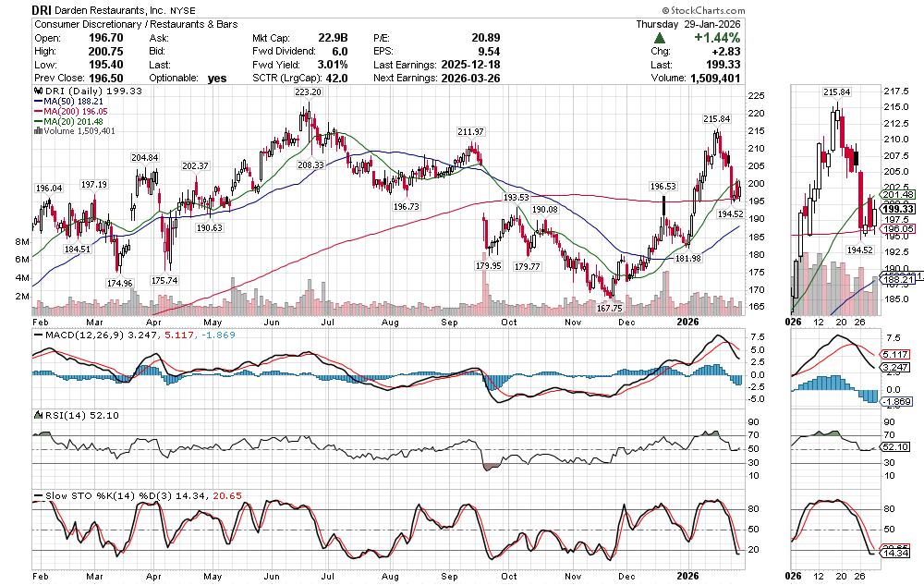Click the DRI ticker symbol in header

point(43,9)
